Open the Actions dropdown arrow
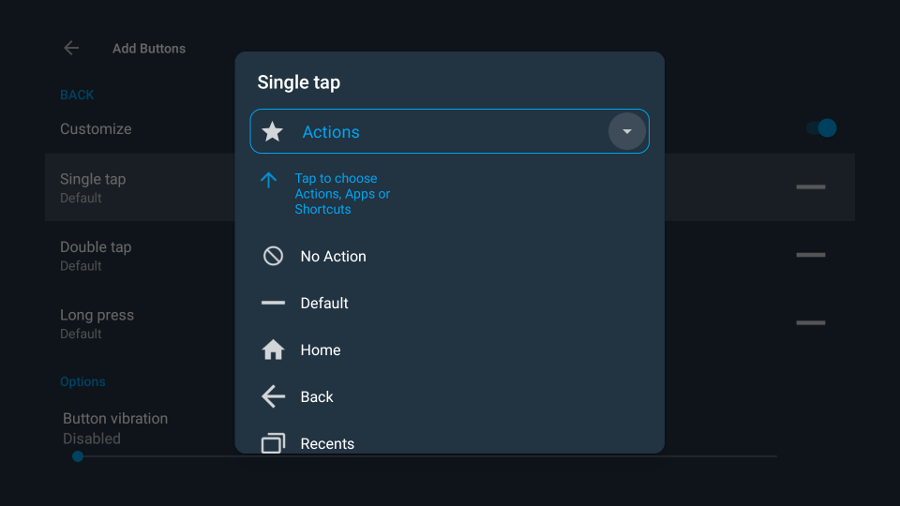 coord(627,131)
